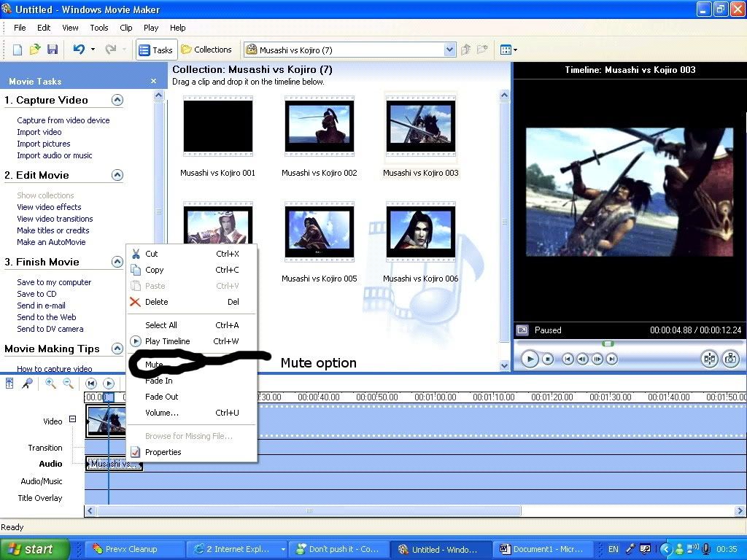Choose Mute from the context menu
Viewport: 747px width, 560px height.
pyautogui.click(x=154, y=364)
